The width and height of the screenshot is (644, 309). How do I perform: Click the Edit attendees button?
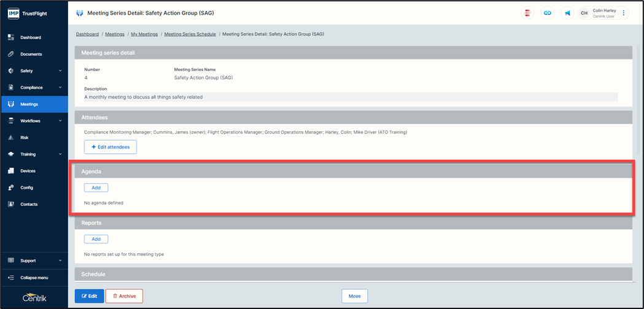click(x=111, y=147)
